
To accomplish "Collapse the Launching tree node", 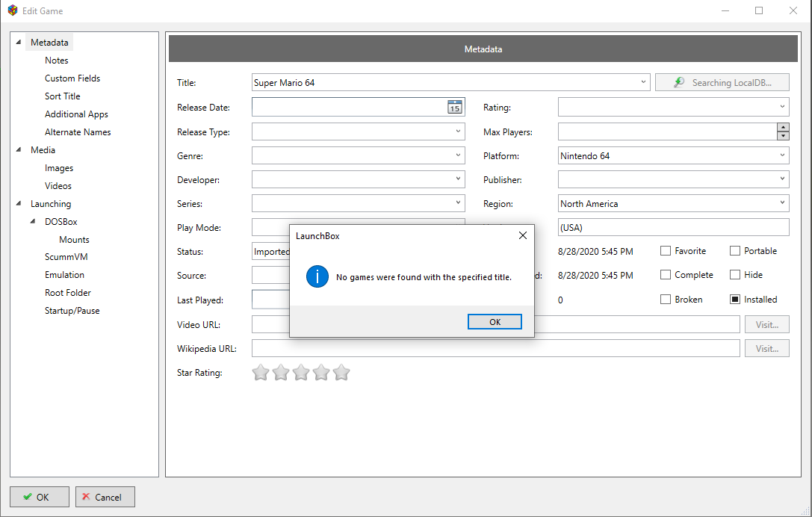I will pyautogui.click(x=19, y=204).
